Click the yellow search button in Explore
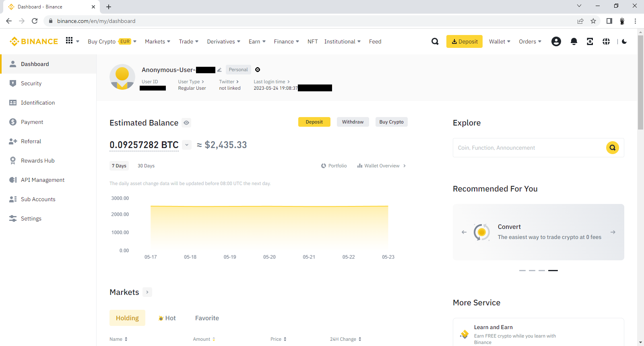This screenshot has height=346, width=644. click(613, 148)
